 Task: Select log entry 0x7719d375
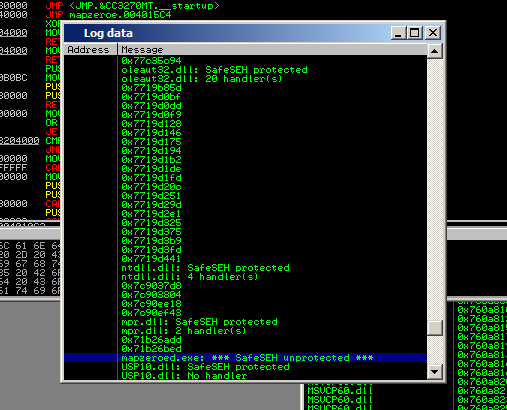coord(151,232)
